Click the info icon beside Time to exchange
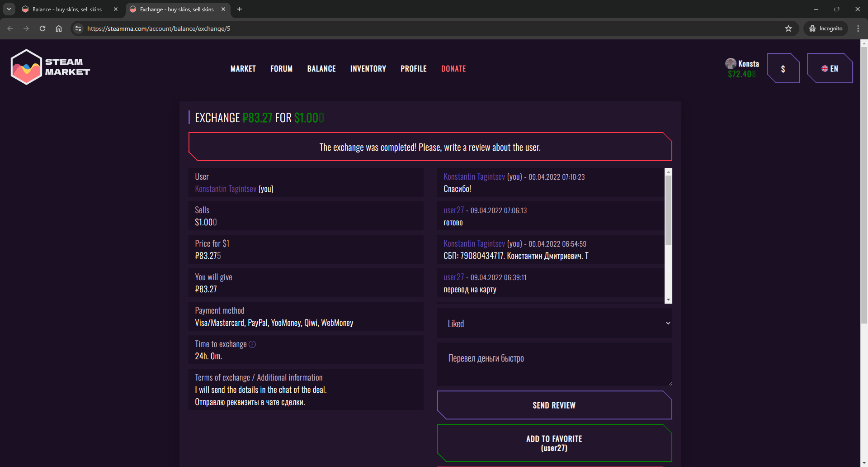Screen dimensions: 868x467 pos(252,344)
